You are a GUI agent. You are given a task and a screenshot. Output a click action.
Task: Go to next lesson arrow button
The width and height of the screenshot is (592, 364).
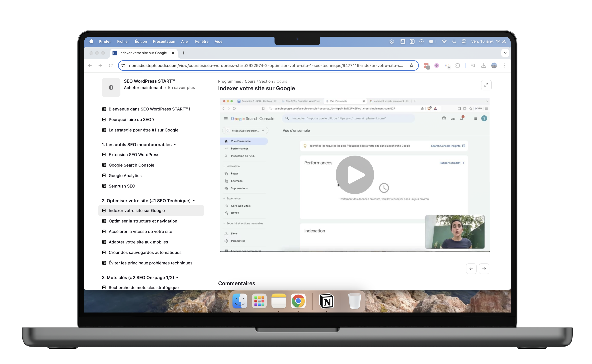click(x=484, y=269)
